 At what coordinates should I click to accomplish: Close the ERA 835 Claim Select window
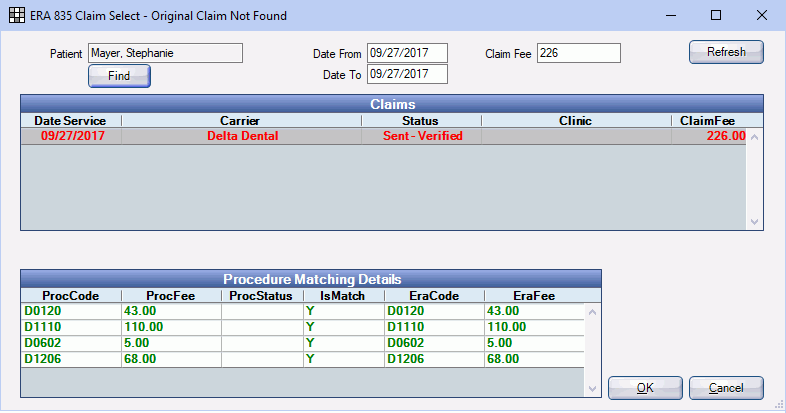pyautogui.click(x=761, y=16)
